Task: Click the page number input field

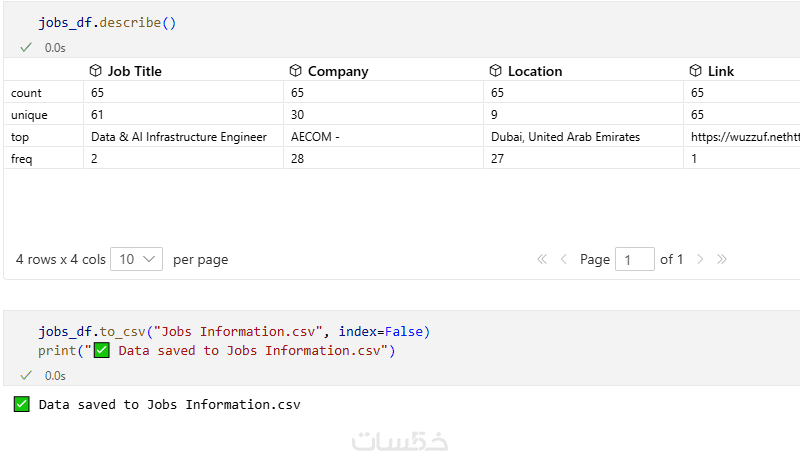Action: pos(634,259)
